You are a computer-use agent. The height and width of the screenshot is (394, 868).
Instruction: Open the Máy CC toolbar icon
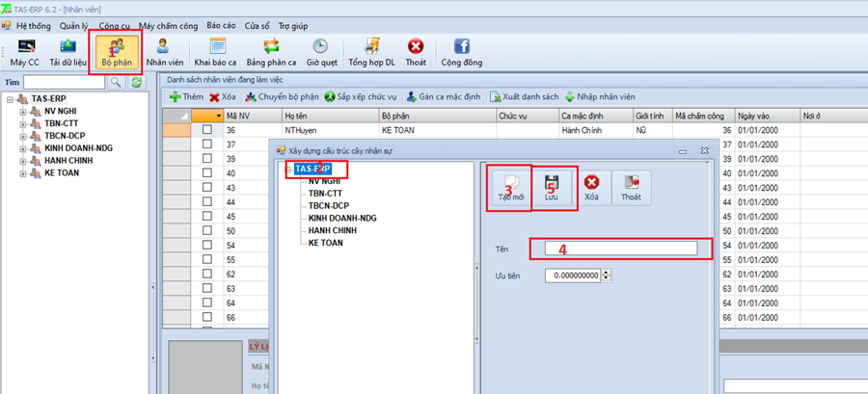[x=24, y=52]
